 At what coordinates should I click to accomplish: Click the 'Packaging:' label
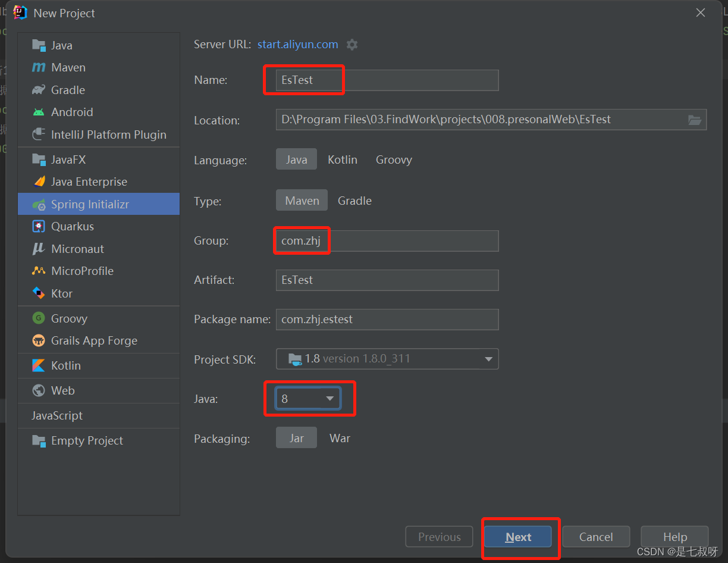coord(222,439)
